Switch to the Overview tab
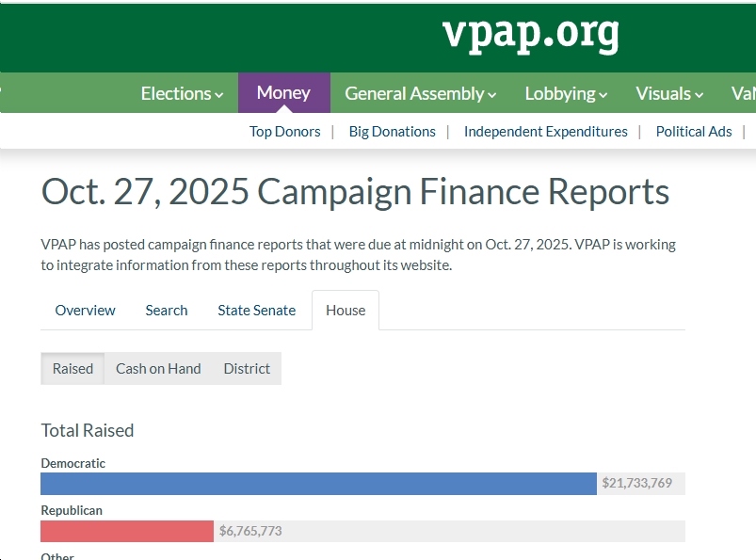 pyautogui.click(x=85, y=311)
